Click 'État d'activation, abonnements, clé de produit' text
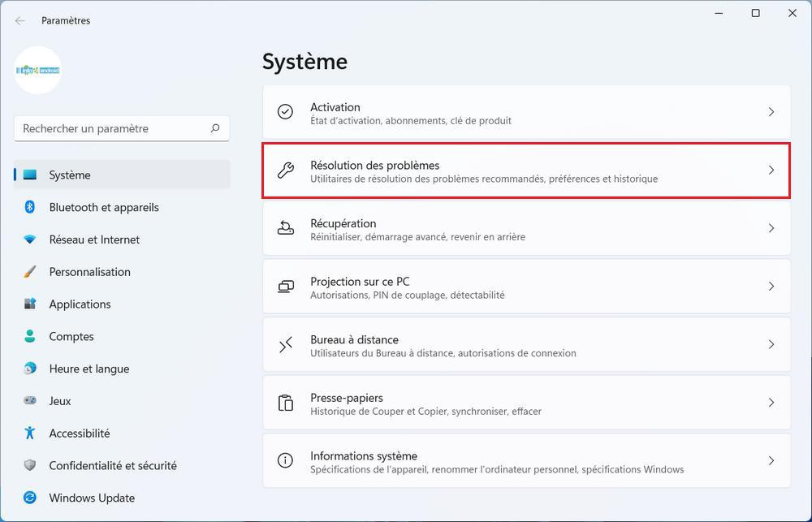Screen dimensions: 812x522 [411, 121]
